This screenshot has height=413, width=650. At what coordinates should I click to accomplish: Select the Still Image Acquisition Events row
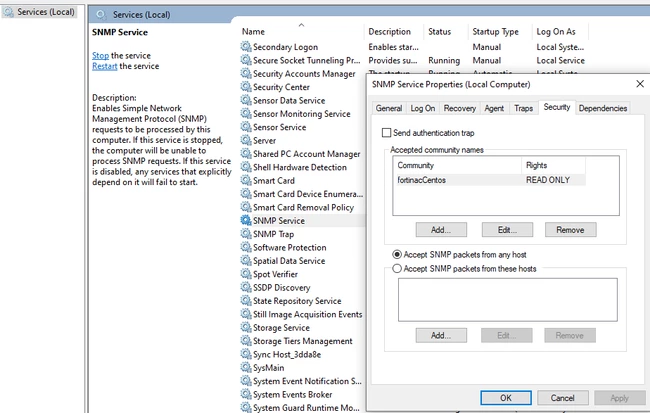pyautogui.click(x=302, y=314)
